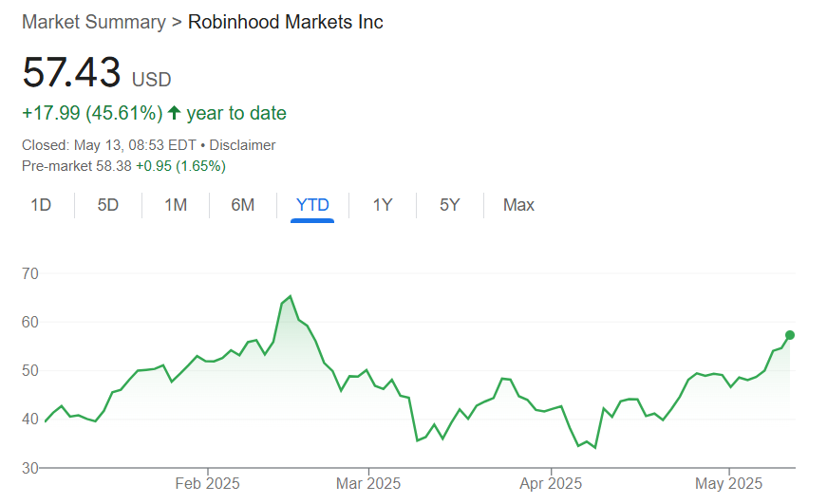Click the Apr 2025 x-axis label

tap(552, 483)
